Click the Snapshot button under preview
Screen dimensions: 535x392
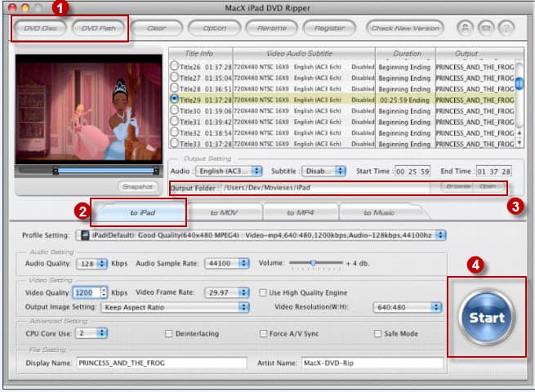pos(138,187)
